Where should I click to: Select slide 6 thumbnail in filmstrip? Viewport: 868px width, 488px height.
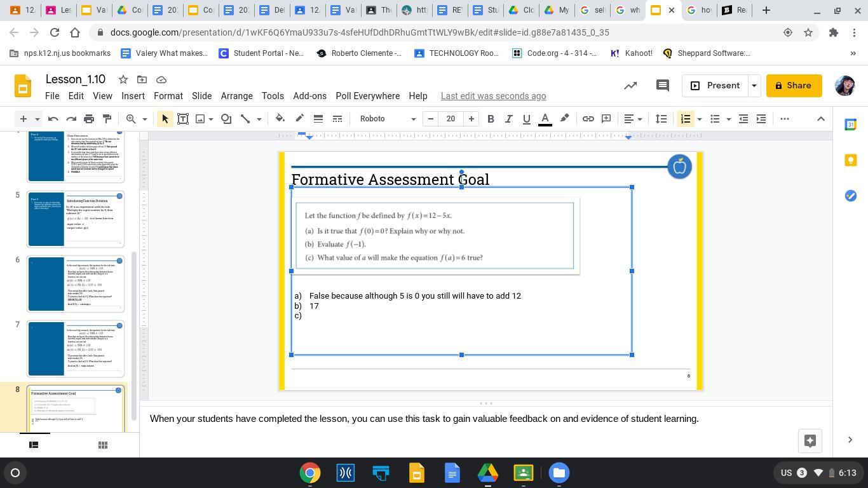(75, 283)
